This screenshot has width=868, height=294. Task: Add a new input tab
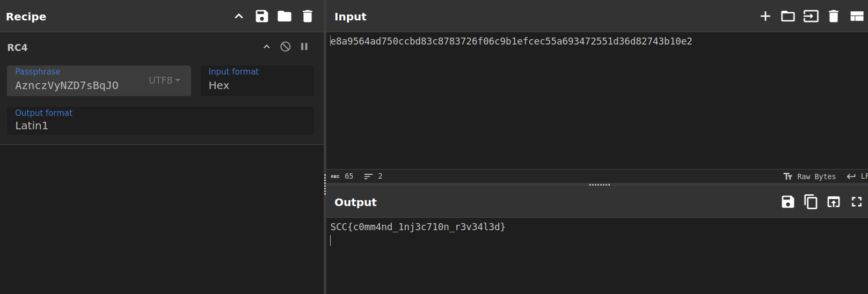[x=765, y=16]
